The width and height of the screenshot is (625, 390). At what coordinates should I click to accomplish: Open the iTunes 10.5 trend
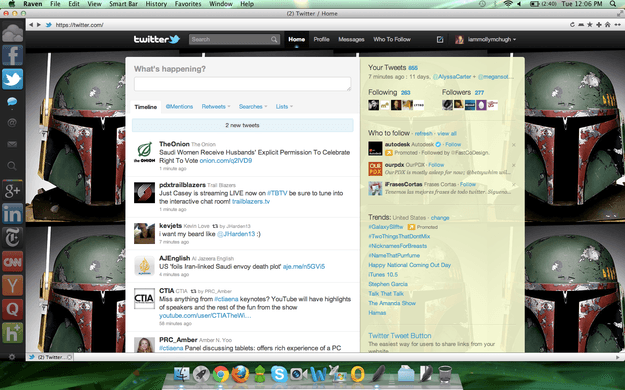coord(383,275)
